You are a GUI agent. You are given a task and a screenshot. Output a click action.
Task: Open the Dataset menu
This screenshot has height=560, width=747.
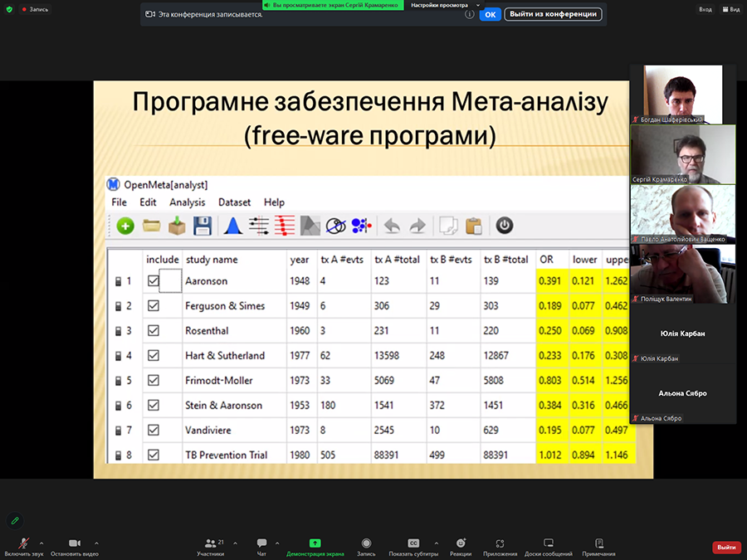[234, 202]
